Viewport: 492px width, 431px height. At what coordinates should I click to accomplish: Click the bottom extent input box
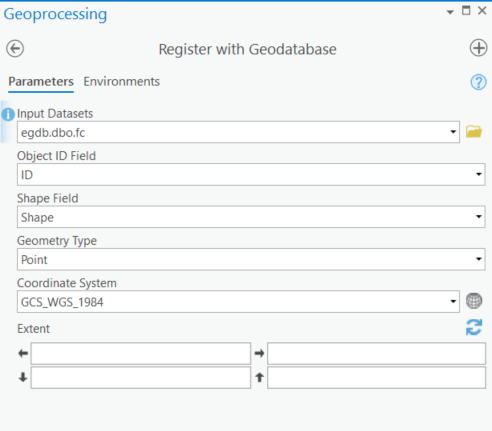(141, 378)
